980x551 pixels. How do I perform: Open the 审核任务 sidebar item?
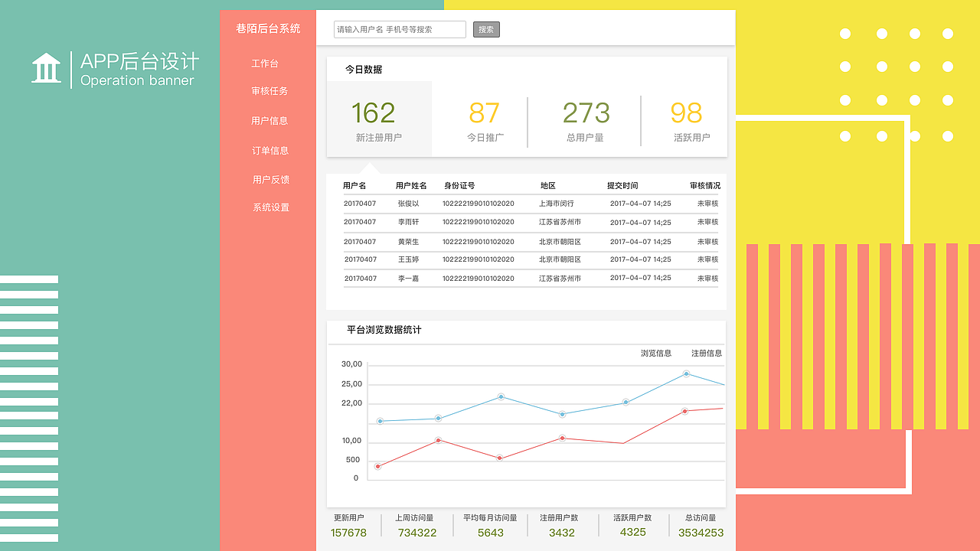pyautogui.click(x=269, y=91)
